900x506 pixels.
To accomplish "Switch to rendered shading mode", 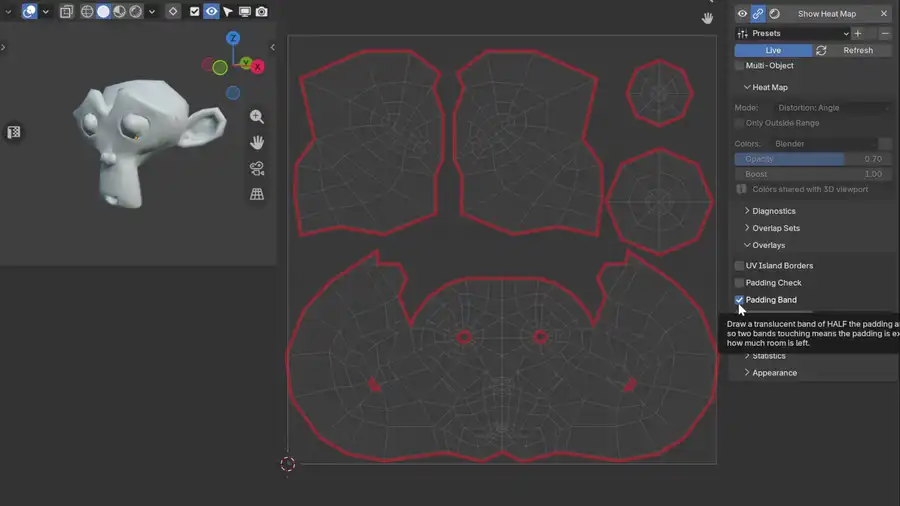I will tap(135, 11).
